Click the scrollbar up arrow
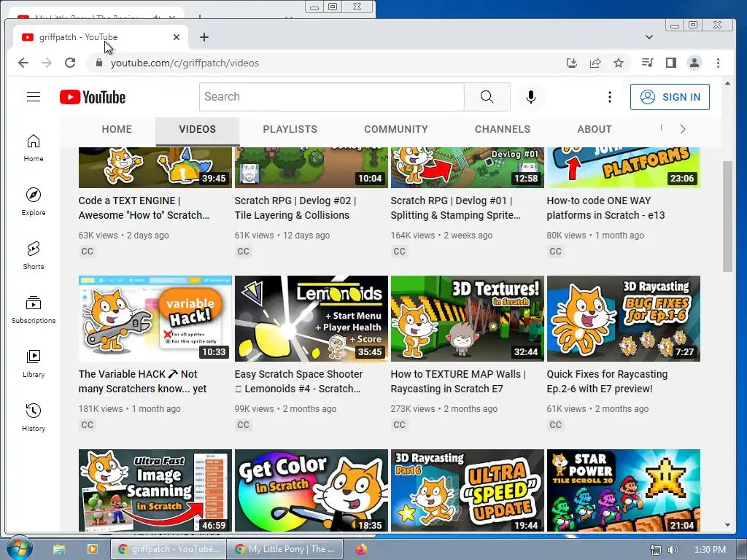Image resolution: width=747 pixels, height=560 pixels. click(727, 83)
